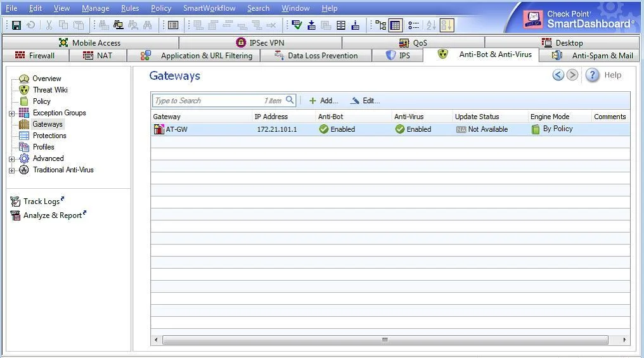
Task: Switch to the Data Loss Prevention tab
Action: click(316, 55)
